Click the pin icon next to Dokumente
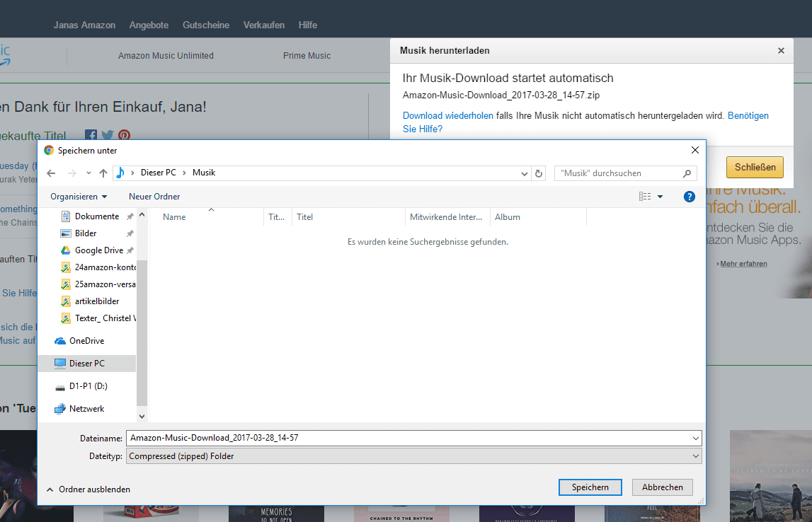The height and width of the screenshot is (522, 812). [130, 216]
